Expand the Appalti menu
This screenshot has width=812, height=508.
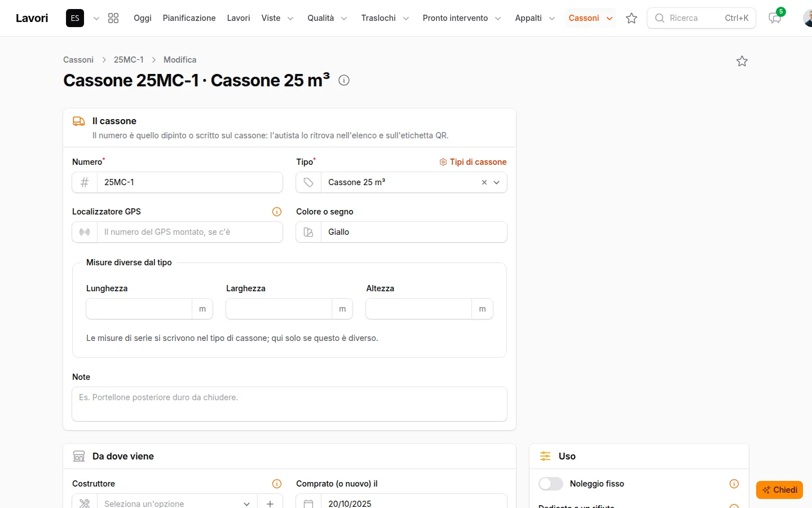point(535,18)
